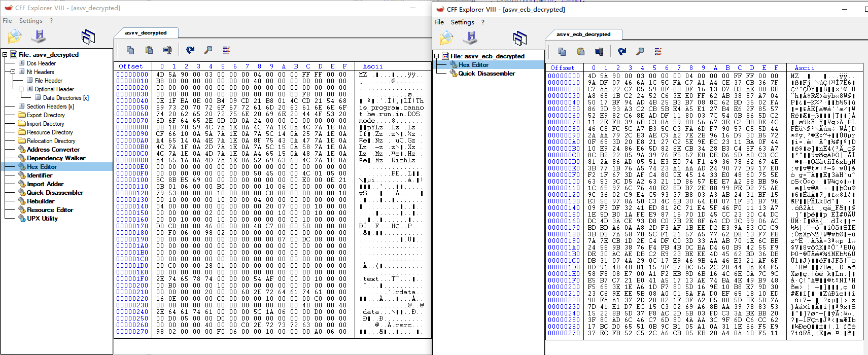The height and width of the screenshot is (355, 868).
Task: Collapse the Nt Headers tree node
Action: click(x=13, y=72)
